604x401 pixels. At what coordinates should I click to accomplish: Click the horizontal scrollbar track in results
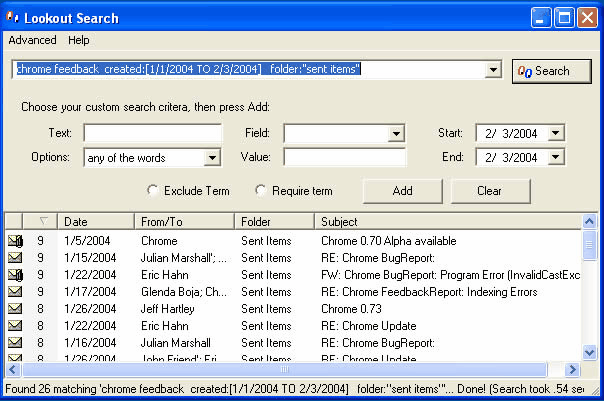point(284,369)
